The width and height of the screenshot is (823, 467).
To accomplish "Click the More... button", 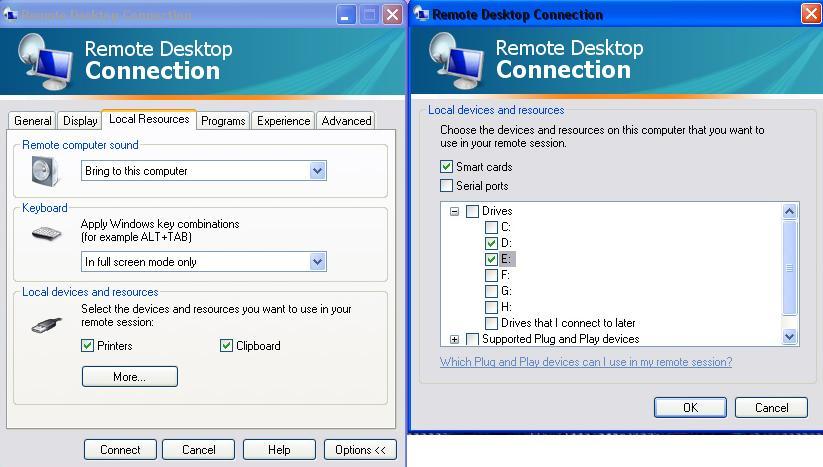I will pos(130,377).
